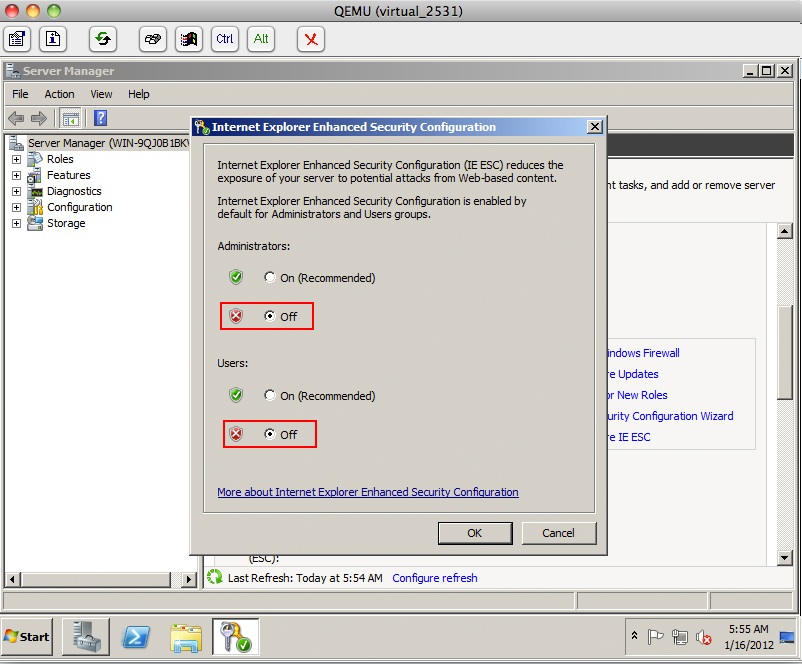Select Users Off radio button
The width and height of the screenshot is (802, 664).
click(x=270, y=434)
